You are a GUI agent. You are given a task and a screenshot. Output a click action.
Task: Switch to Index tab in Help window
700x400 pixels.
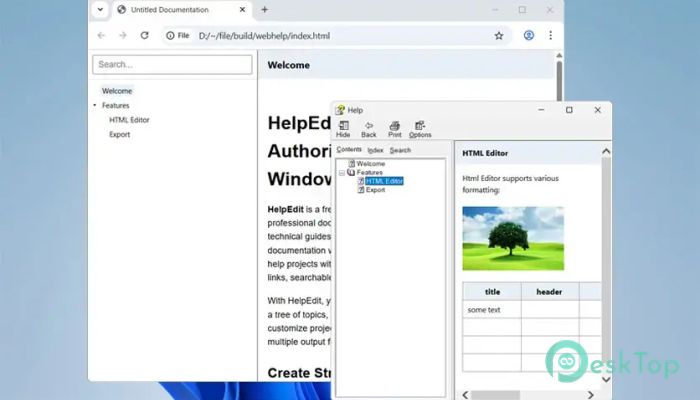point(375,150)
